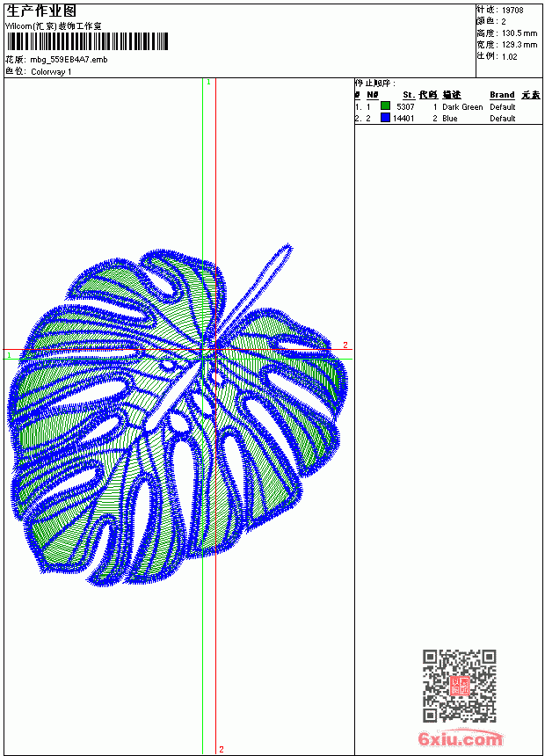
Task: Click the QR code image
Action: click(460, 686)
